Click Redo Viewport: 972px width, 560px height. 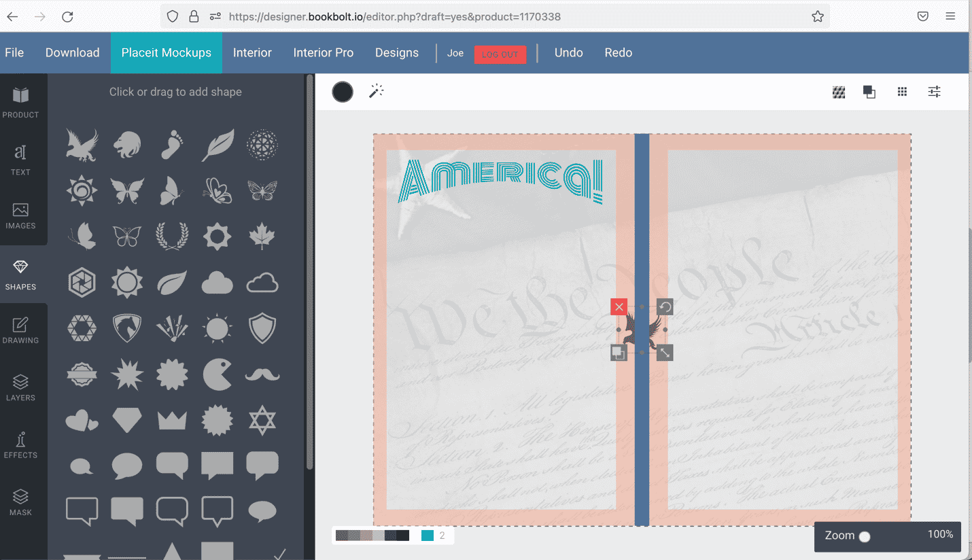point(619,52)
